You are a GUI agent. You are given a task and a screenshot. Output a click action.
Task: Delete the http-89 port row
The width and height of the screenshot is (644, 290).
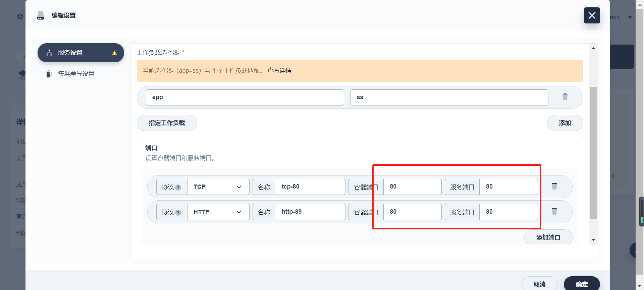point(554,211)
